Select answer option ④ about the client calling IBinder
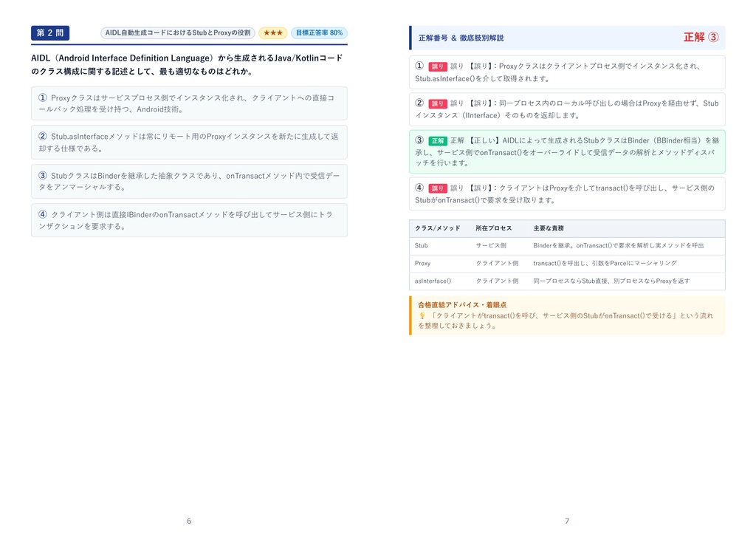Image resolution: width=756 pixels, height=537 pixels. [189, 220]
